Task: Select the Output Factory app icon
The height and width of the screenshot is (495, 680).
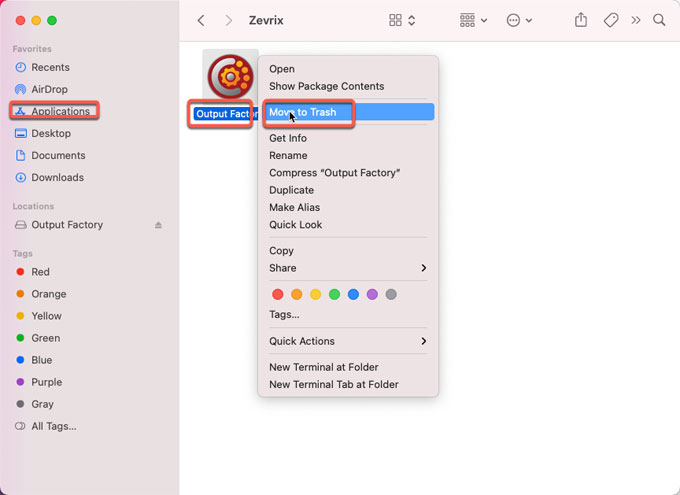Action: (x=230, y=77)
